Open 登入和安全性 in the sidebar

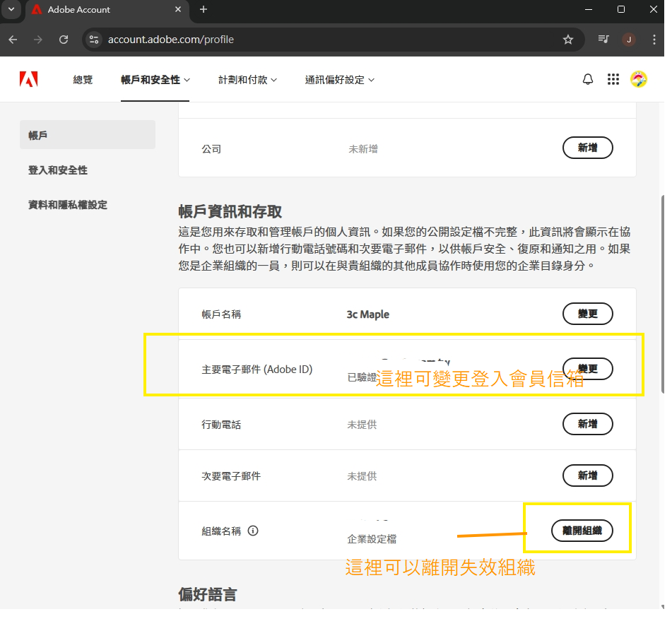tap(58, 170)
